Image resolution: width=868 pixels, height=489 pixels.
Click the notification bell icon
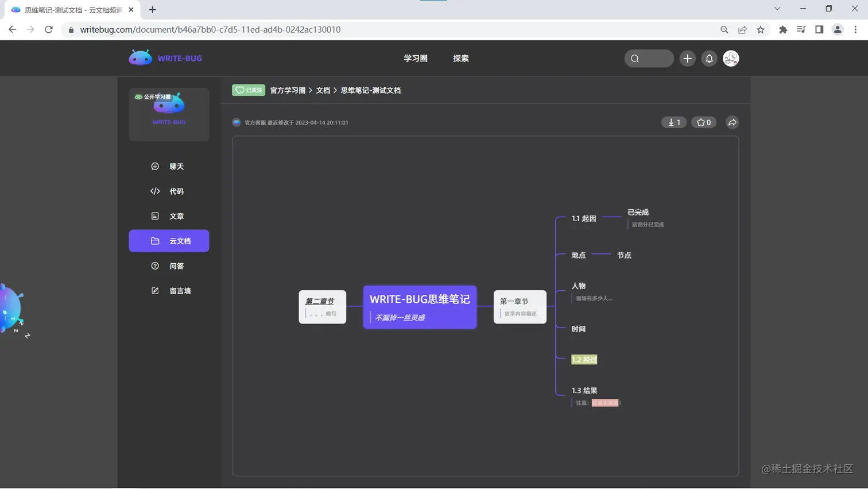pyautogui.click(x=709, y=58)
